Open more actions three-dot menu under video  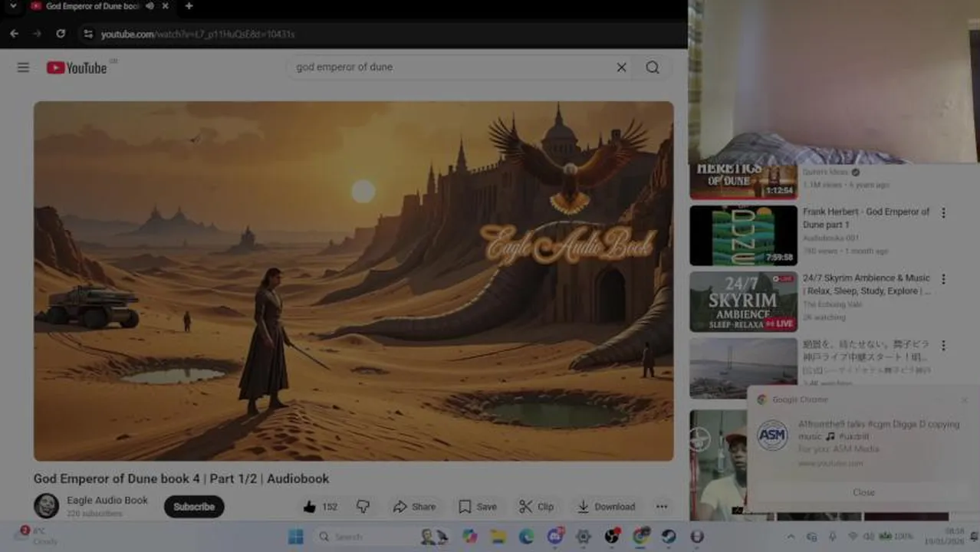(661, 507)
